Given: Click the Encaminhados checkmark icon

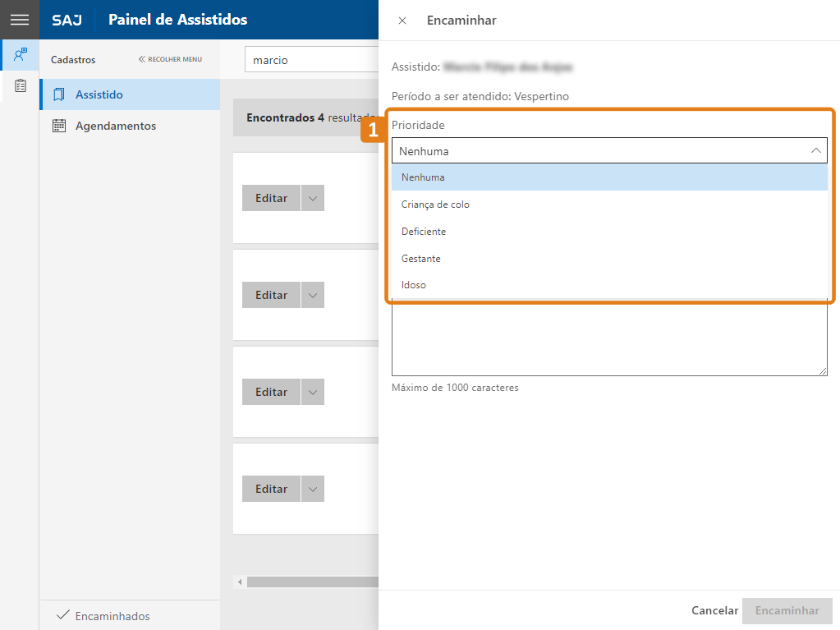Looking at the screenshot, I should tap(62, 615).
